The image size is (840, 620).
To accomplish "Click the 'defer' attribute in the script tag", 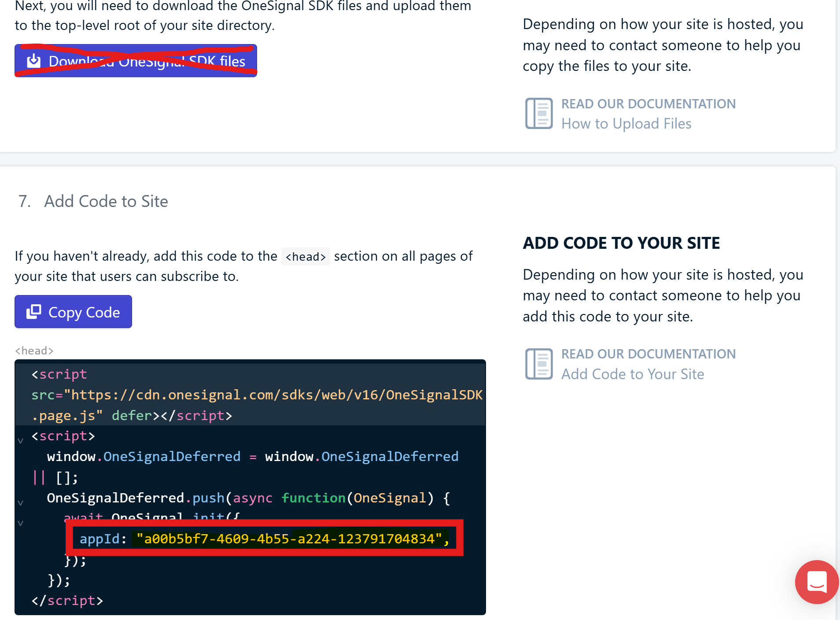I will [x=132, y=416].
